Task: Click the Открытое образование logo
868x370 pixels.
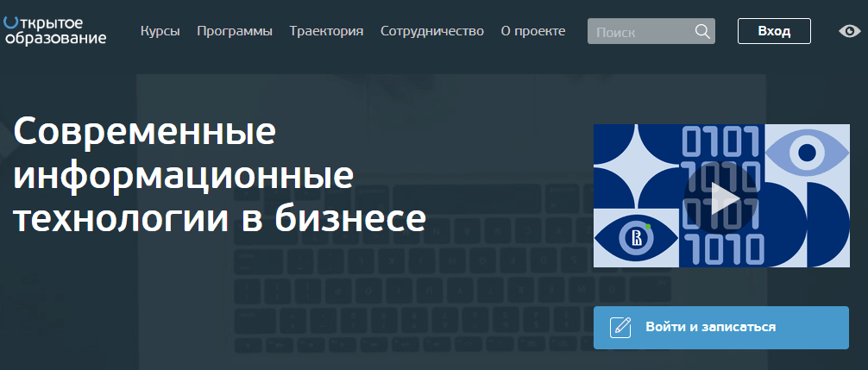Action: pos(54,30)
